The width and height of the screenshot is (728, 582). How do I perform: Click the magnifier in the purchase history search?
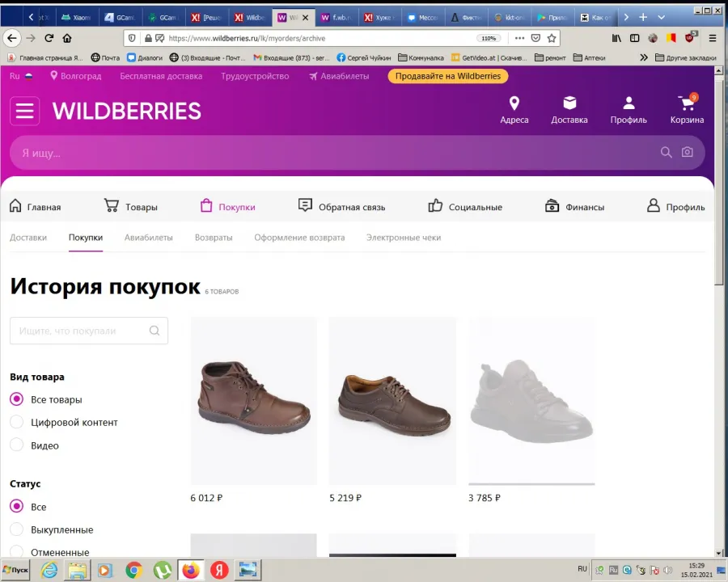(x=154, y=331)
